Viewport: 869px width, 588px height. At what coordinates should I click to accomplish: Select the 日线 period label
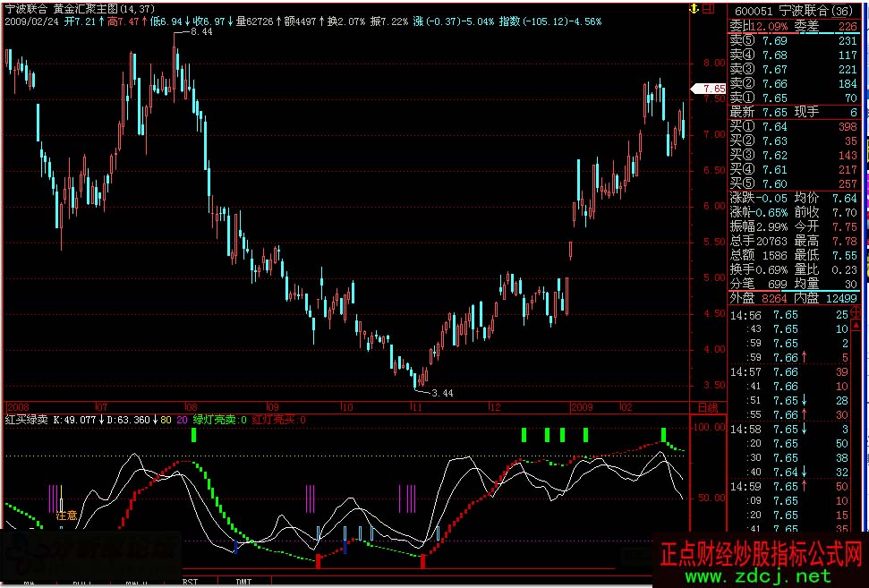(707, 406)
